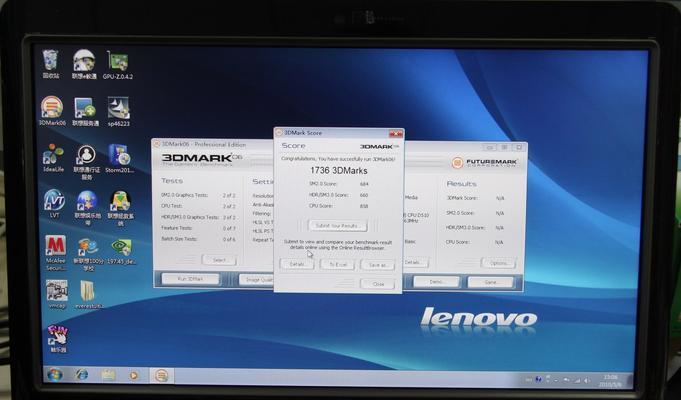Open the IdeaLife desktop shortcut

53,158
